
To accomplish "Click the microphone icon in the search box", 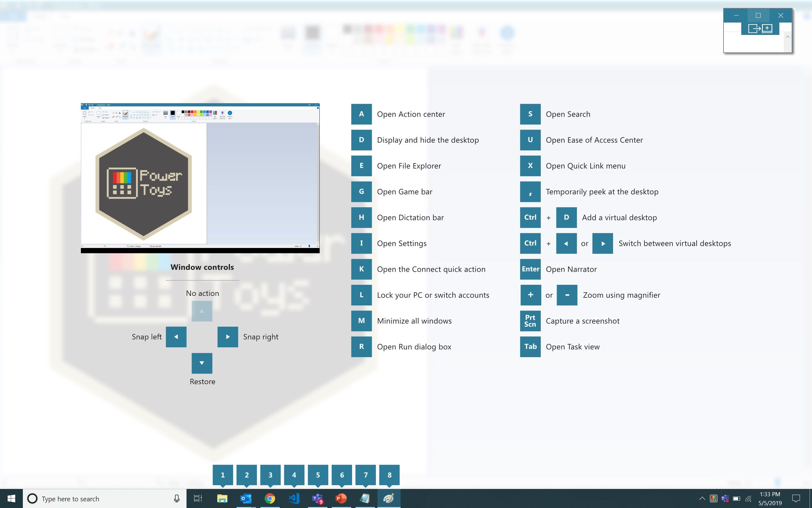I will tap(177, 499).
